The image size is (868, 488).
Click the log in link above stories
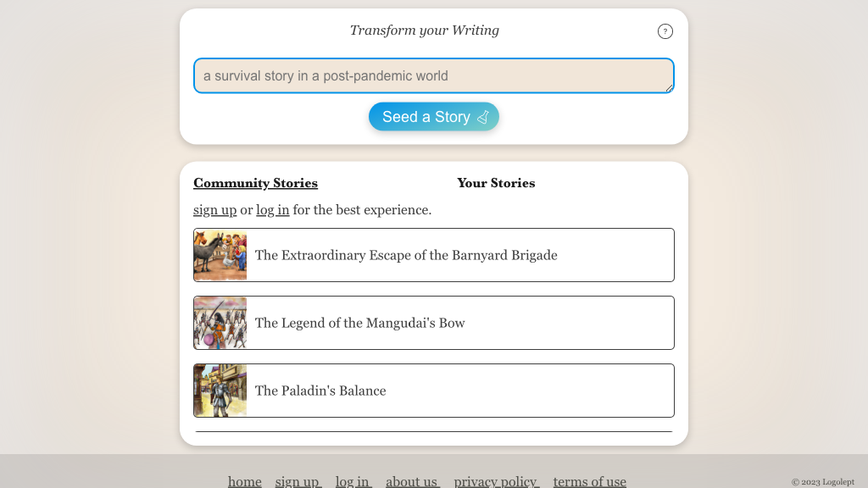(x=272, y=210)
